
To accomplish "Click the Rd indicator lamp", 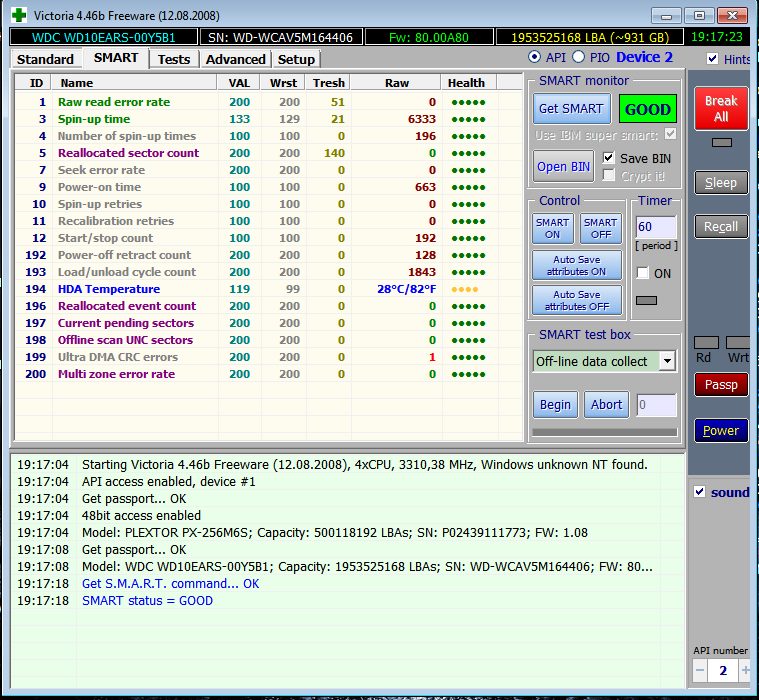I will (706, 343).
